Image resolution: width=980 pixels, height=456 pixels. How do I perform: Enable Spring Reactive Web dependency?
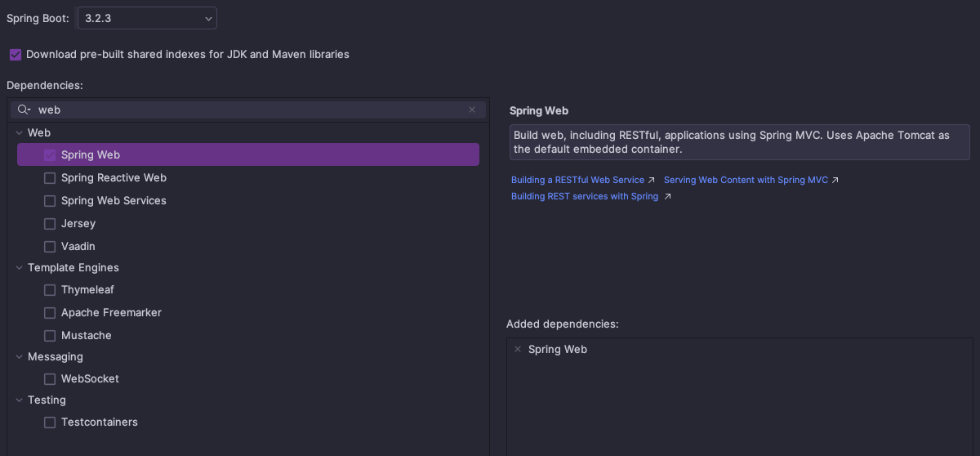[x=50, y=177]
